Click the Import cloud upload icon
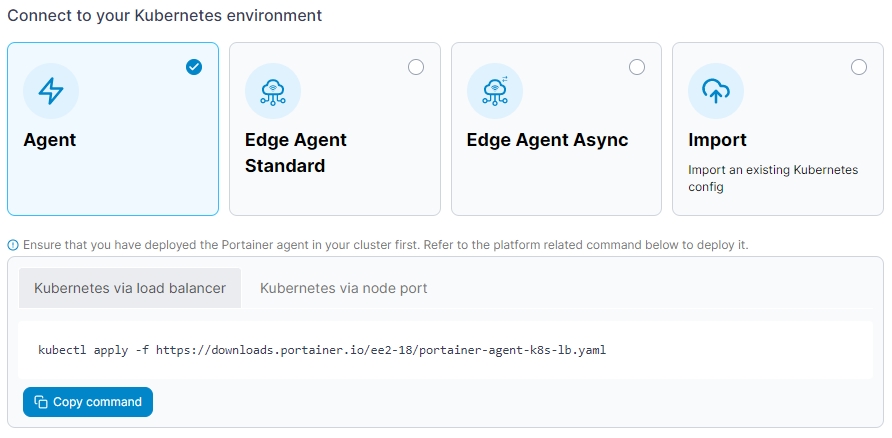 [715, 91]
